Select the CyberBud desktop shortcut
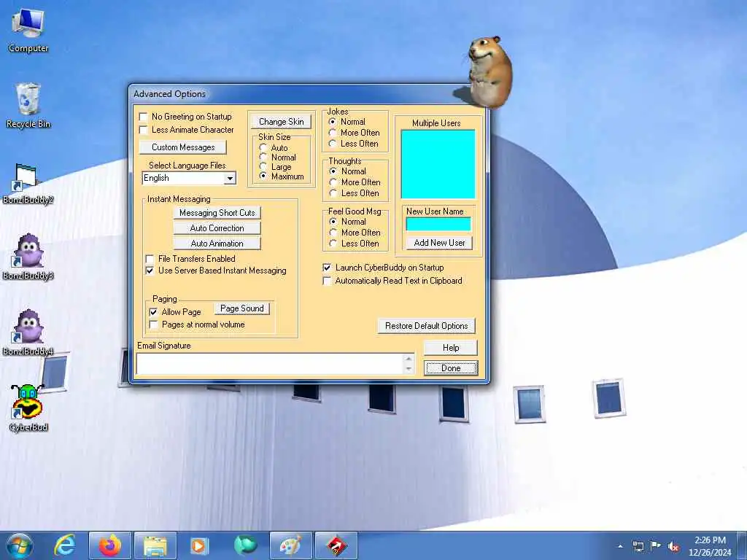This screenshot has width=747, height=560. (x=28, y=408)
